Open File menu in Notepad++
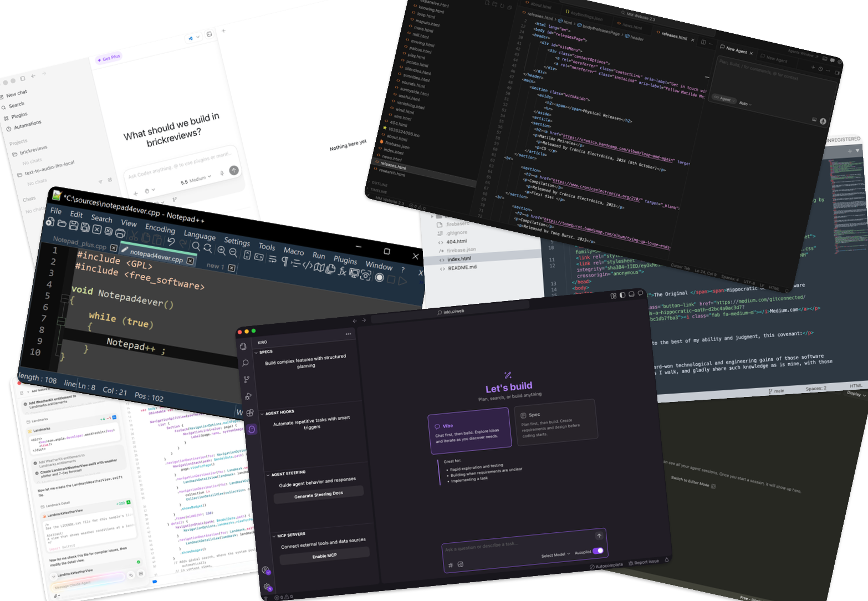The width and height of the screenshot is (868, 601). [x=55, y=211]
